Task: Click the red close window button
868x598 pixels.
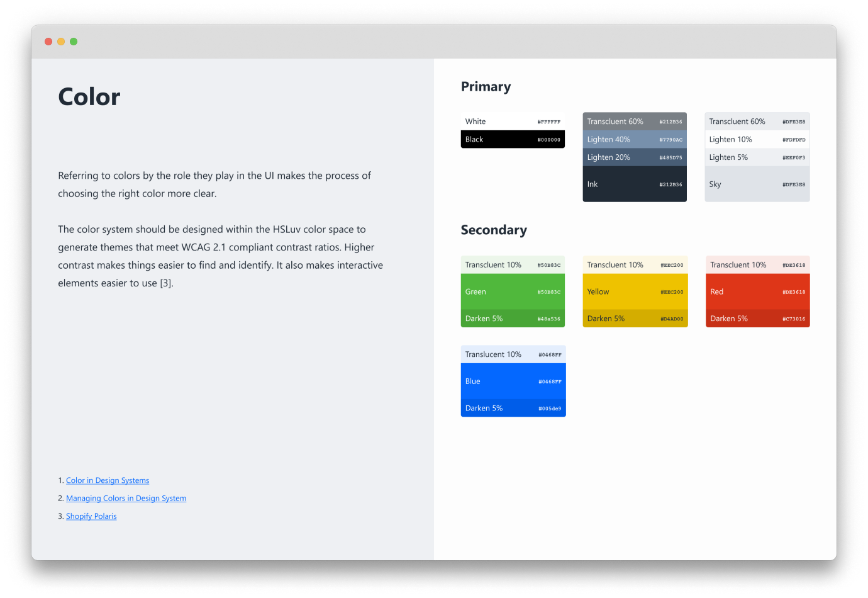Action: tap(48, 42)
